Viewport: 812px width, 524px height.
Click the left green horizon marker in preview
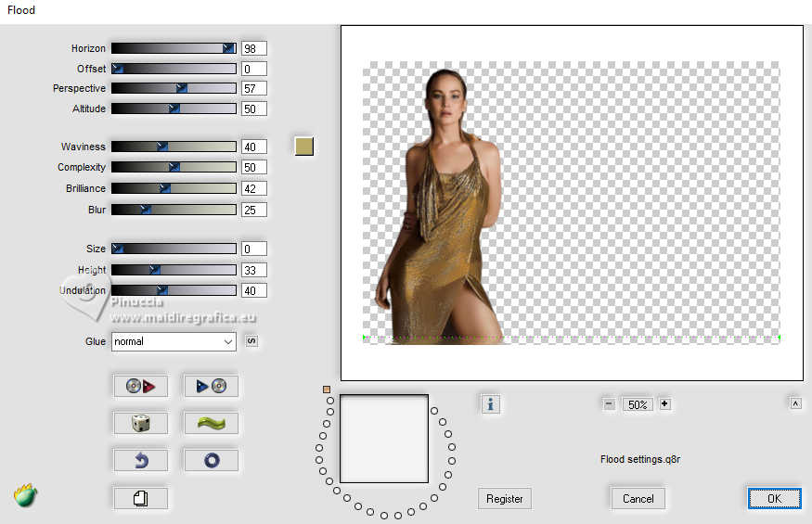(x=365, y=338)
